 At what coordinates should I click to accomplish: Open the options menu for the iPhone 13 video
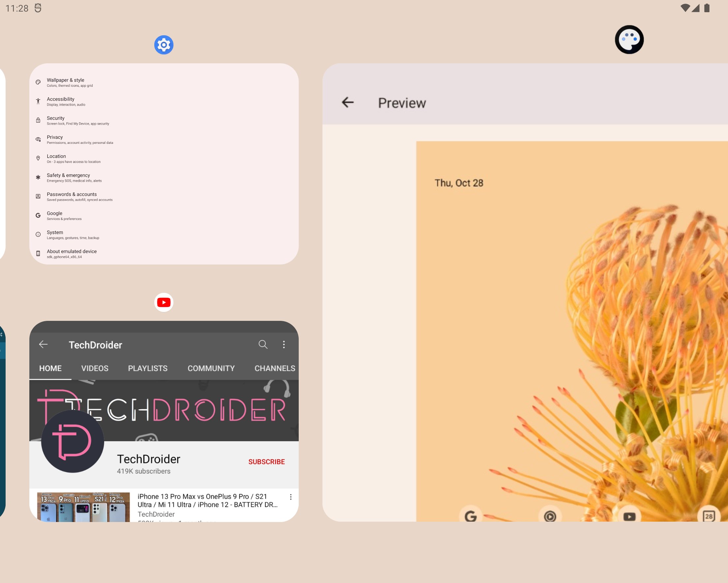pos(290,497)
